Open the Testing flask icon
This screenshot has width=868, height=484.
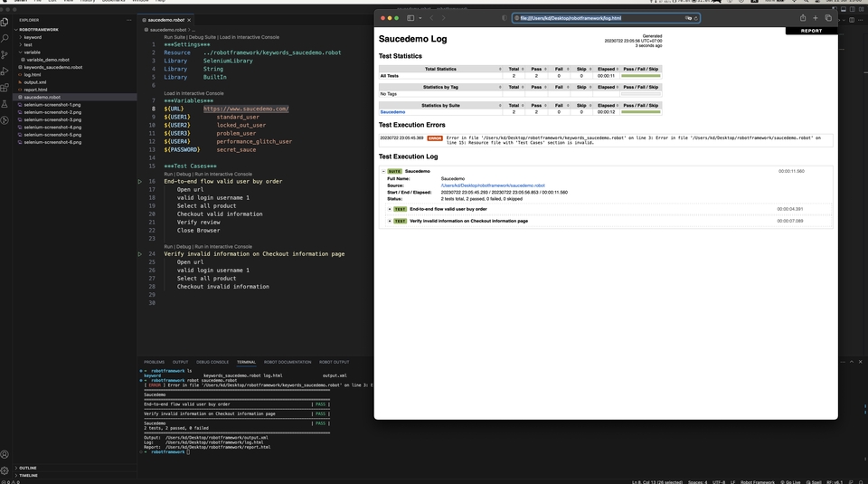click(5, 104)
